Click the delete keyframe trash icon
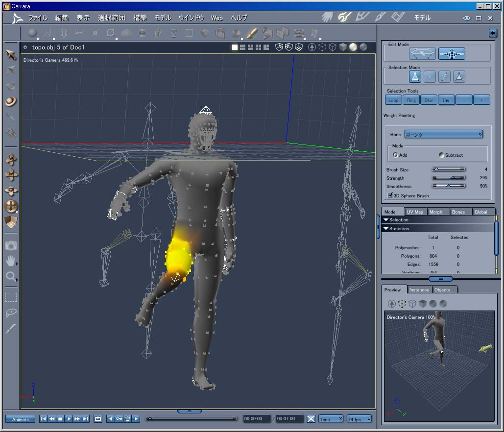The image size is (504, 432). point(127,419)
